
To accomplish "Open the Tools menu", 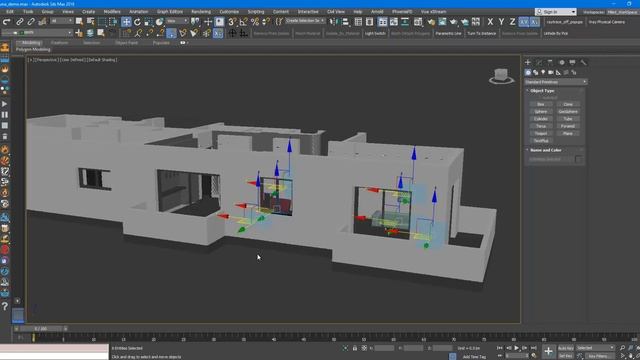I will click(x=28, y=12).
